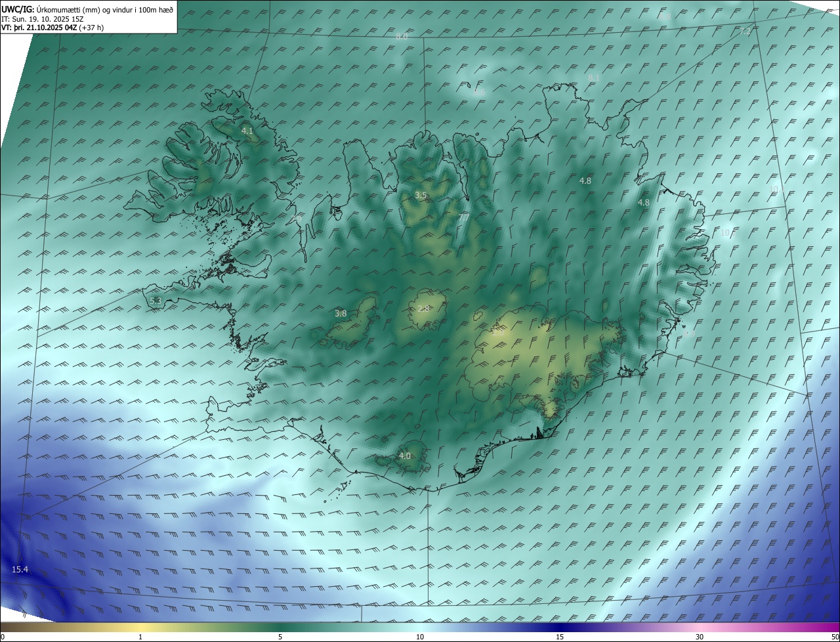Click the 15.4 value in the dark blue area

(20, 569)
